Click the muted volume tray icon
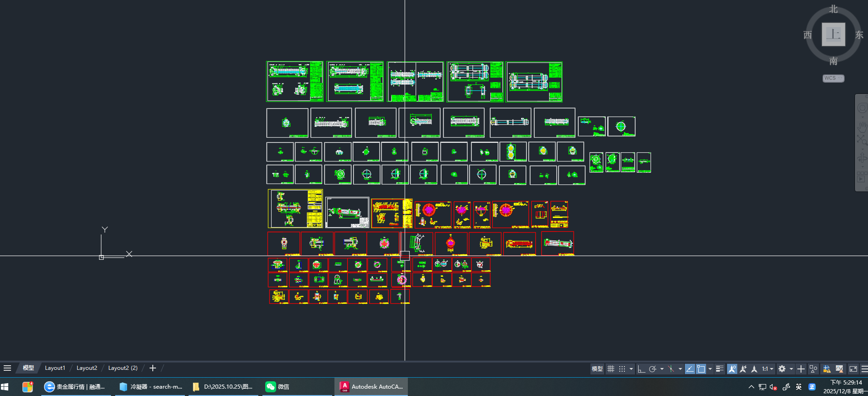This screenshot has width=868, height=396. (773, 387)
